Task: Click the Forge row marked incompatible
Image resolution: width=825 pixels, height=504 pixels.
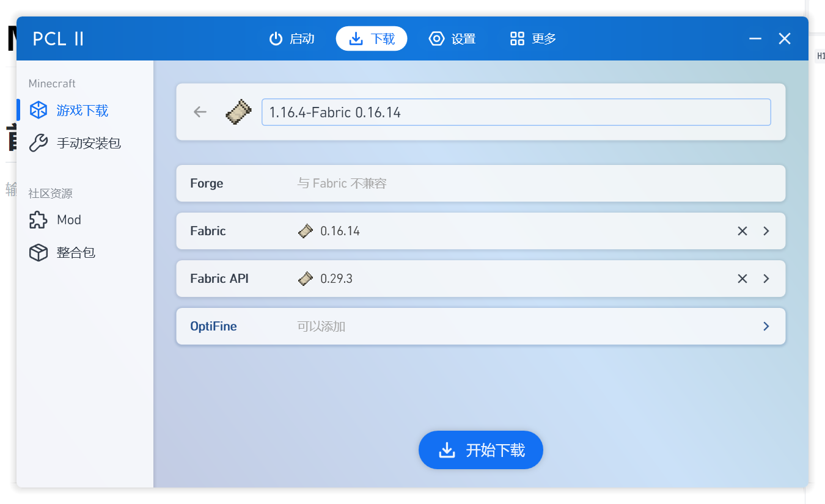Action: point(480,183)
